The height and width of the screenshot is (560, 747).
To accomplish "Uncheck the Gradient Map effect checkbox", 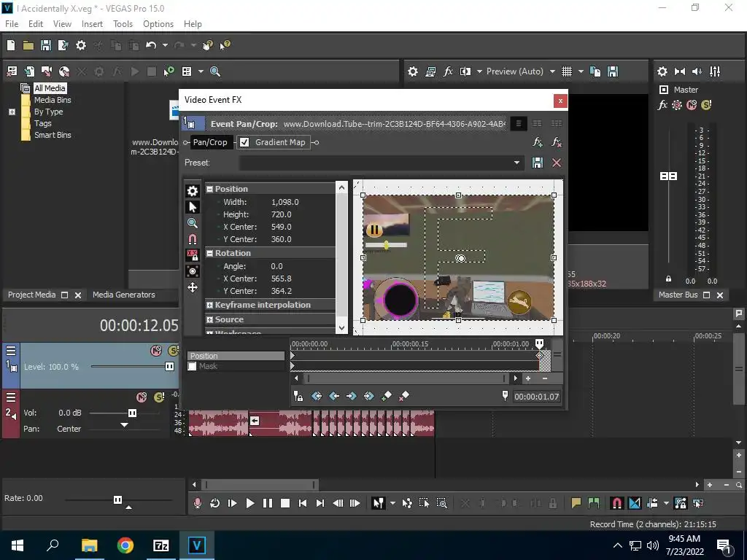I will coord(244,142).
